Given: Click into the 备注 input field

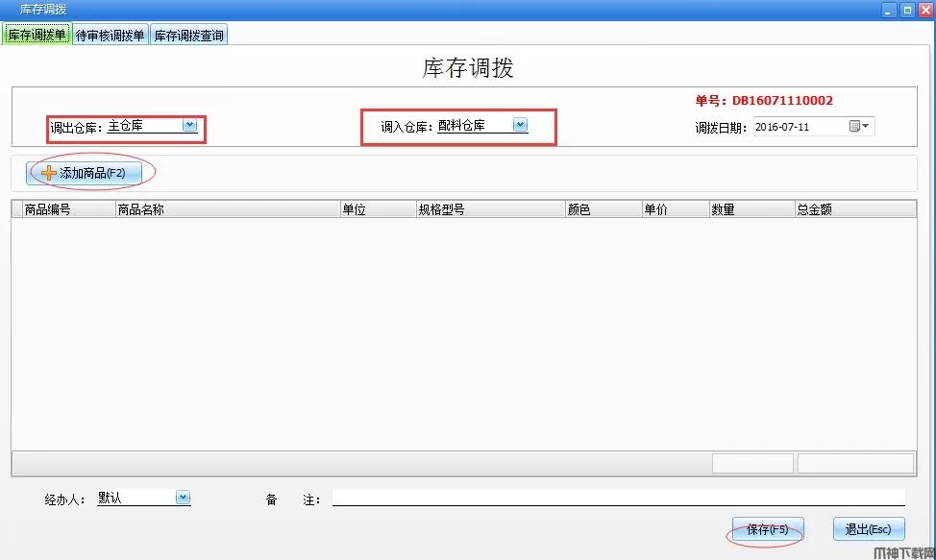Looking at the screenshot, I should 619,498.
